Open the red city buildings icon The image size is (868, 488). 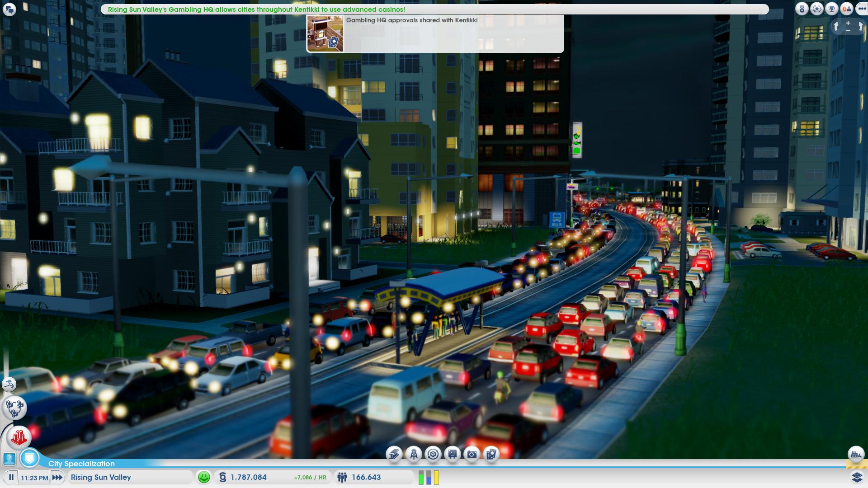pyautogui.click(x=19, y=437)
